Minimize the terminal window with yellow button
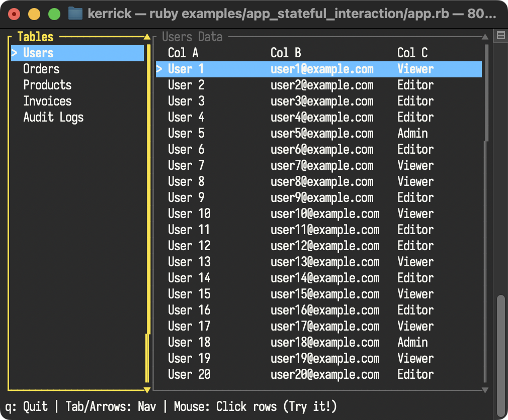508x420 pixels. pyautogui.click(x=34, y=14)
